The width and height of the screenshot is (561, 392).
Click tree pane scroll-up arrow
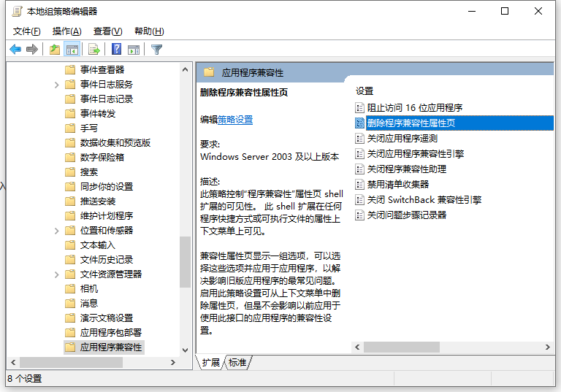(x=185, y=69)
